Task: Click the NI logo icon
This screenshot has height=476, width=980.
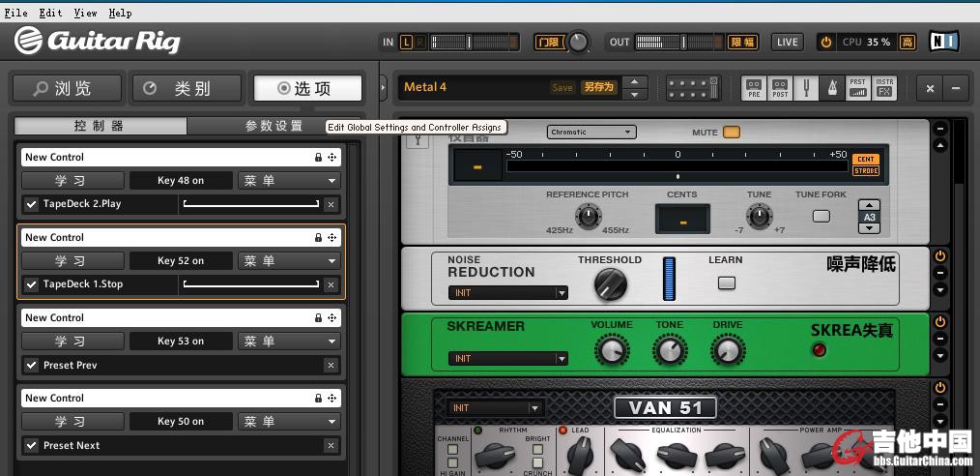Action: (943, 42)
